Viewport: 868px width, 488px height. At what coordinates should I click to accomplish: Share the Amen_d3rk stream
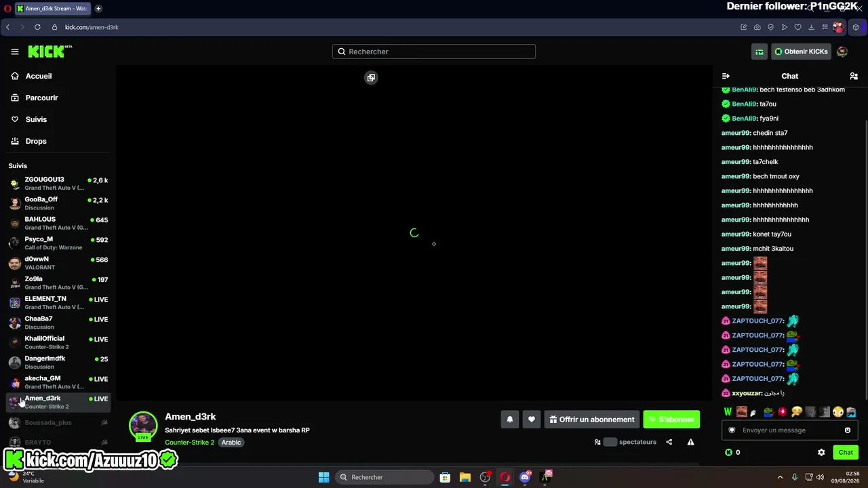click(669, 442)
